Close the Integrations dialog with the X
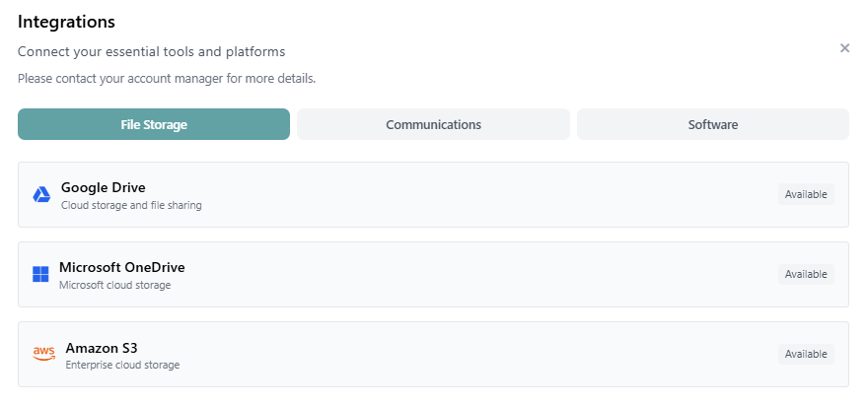 coord(844,48)
